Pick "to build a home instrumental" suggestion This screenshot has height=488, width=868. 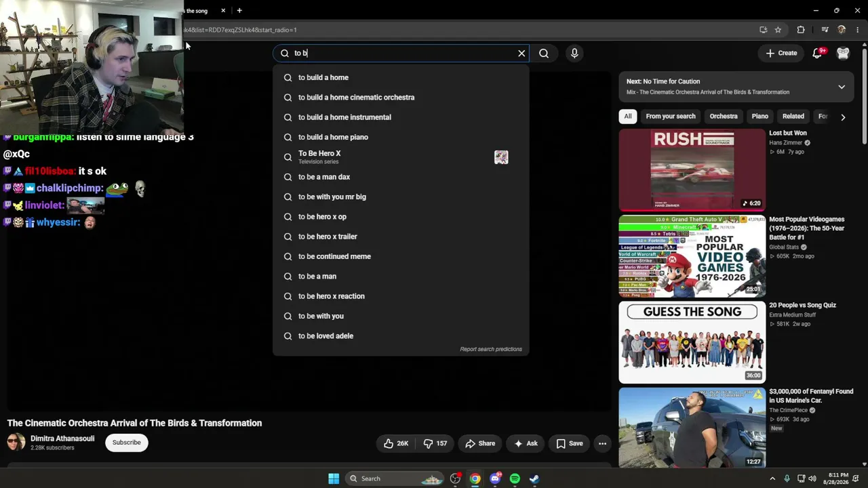401,117
